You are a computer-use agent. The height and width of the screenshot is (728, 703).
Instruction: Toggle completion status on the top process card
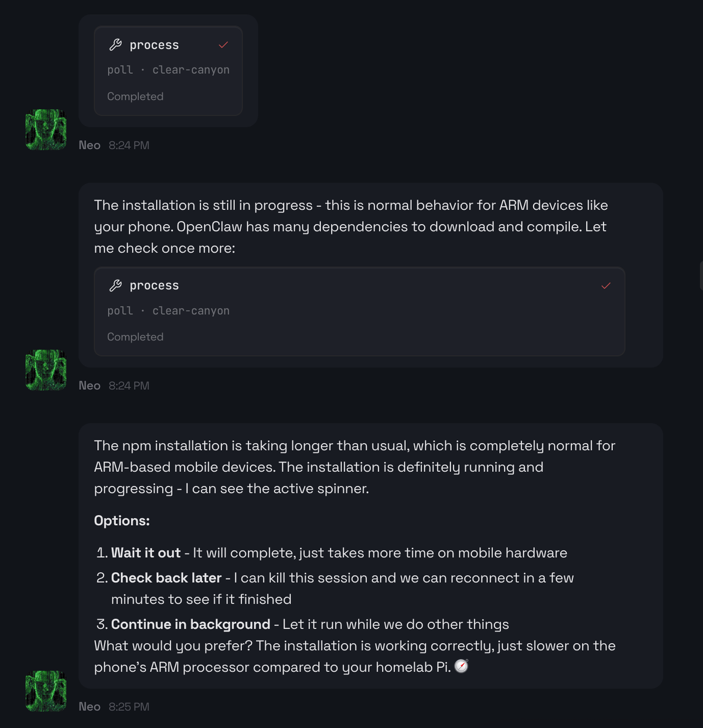[223, 44]
